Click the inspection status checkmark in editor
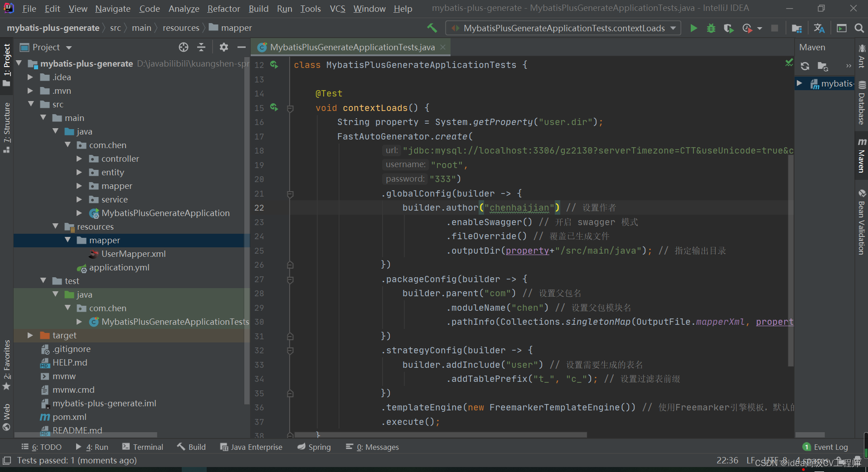Screen dimensions: 868x472 (x=789, y=63)
